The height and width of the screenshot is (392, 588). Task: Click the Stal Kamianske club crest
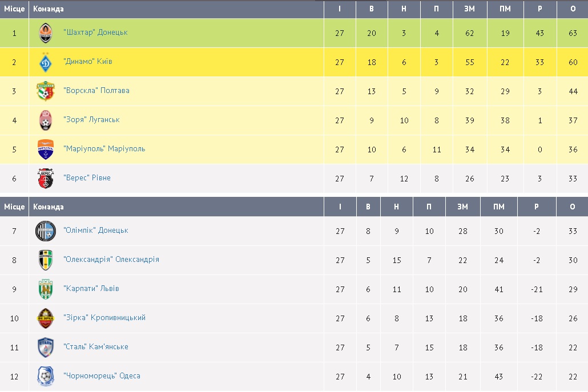(46, 347)
